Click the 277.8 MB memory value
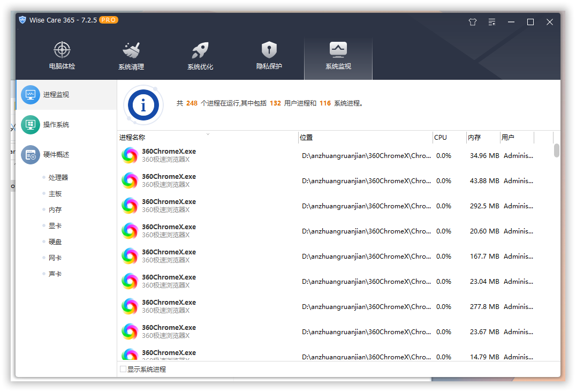This screenshot has height=392, width=576. 484,307
